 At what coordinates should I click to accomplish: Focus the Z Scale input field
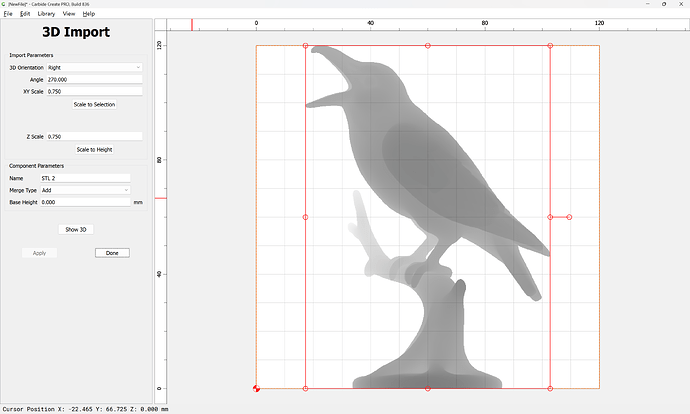(94, 136)
